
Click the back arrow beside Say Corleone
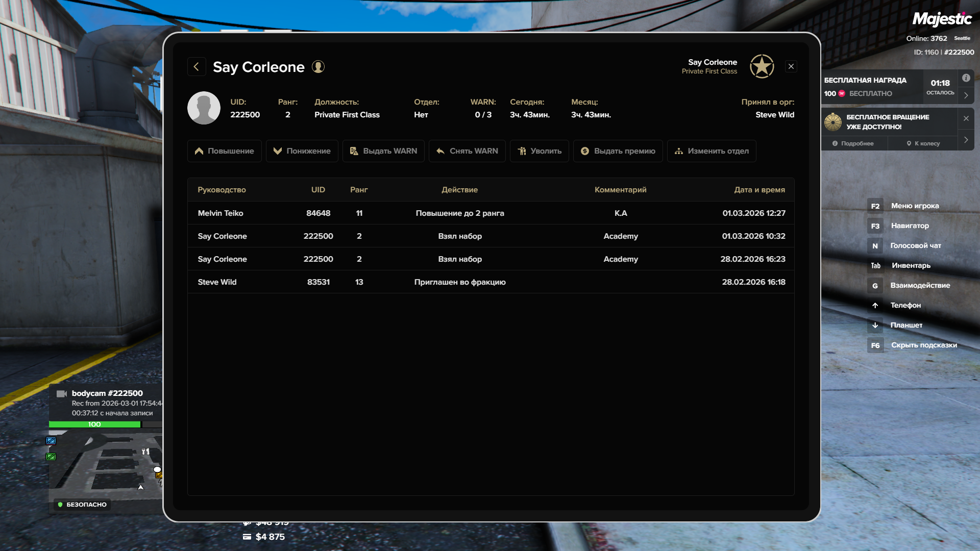(197, 67)
